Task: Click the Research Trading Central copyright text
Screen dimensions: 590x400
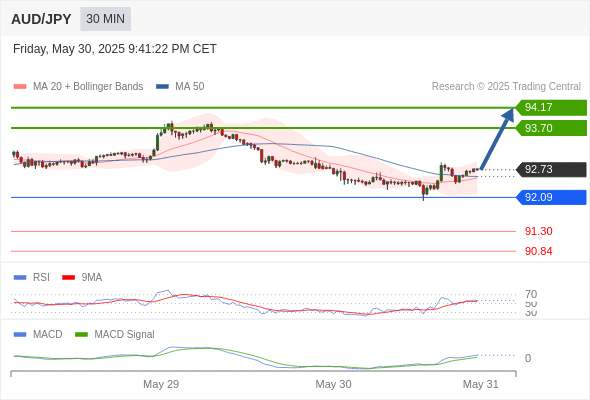Action: tap(506, 87)
